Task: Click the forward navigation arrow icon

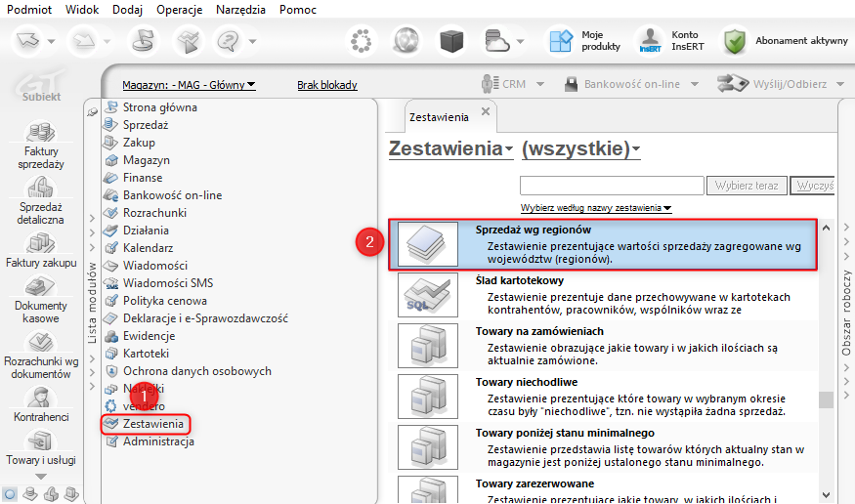Action: pyautogui.click(x=84, y=40)
